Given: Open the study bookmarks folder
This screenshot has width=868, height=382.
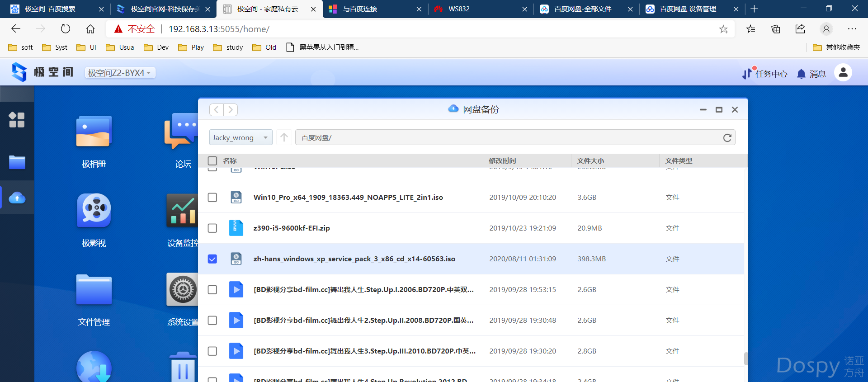Looking at the screenshot, I should [x=228, y=47].
